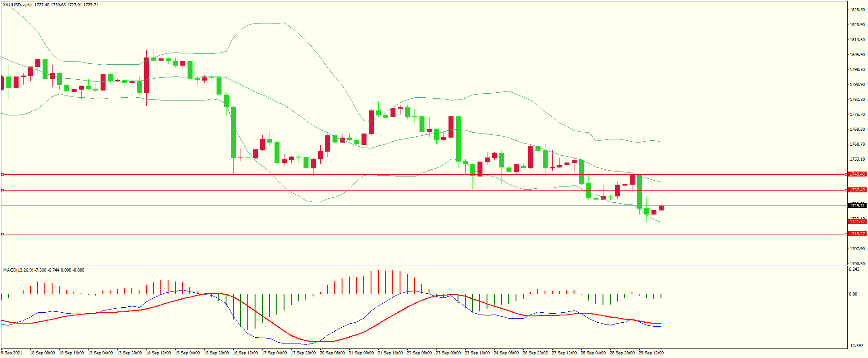Image resolution: width=868 pixels, height=358 pixels.
Task: Click the 14 Sep 12:00 time label
Action: click(158, 353)
